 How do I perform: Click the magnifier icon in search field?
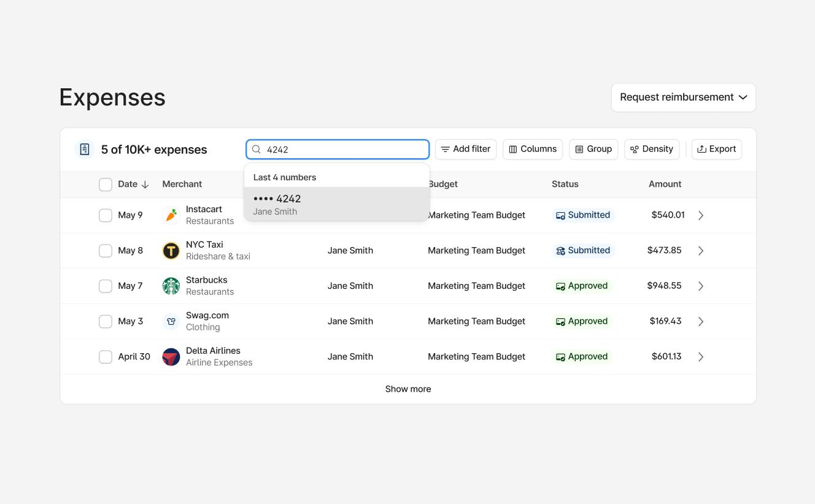(257, 150)
